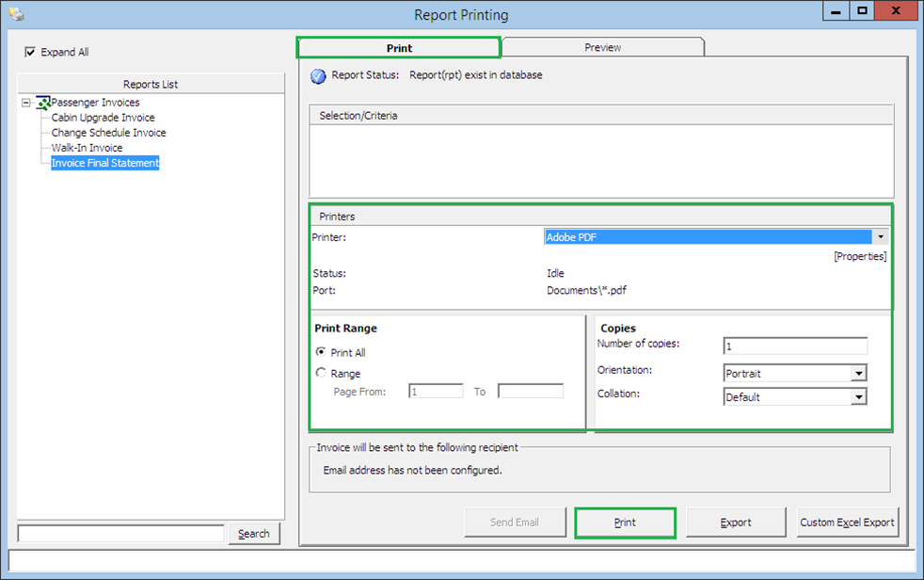The image size is (924, 580).
Task: Switch to the Preview tab
Action: [603, 47]
